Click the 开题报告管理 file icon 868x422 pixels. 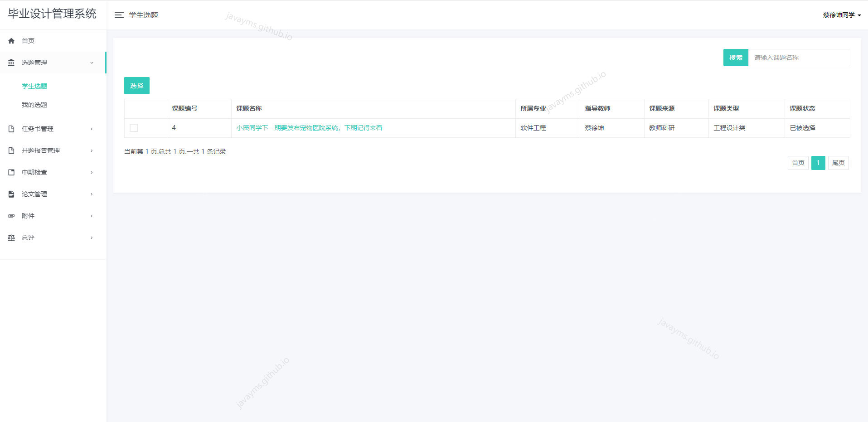11,150
